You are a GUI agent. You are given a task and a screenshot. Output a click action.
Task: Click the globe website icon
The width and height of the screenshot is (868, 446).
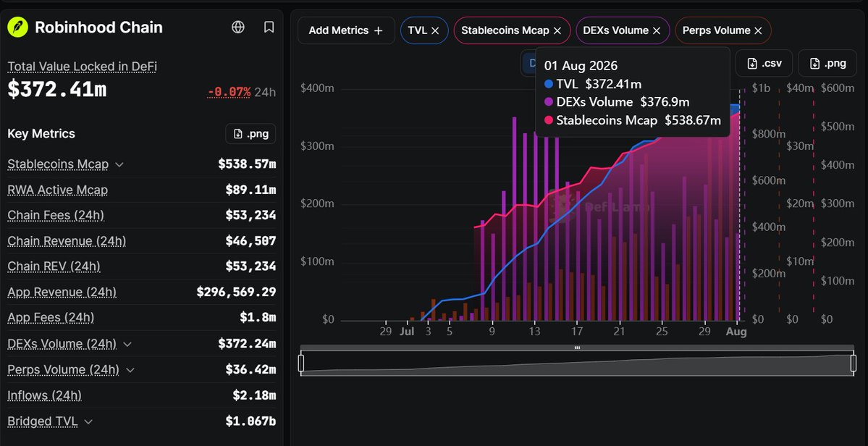(238, 27)
